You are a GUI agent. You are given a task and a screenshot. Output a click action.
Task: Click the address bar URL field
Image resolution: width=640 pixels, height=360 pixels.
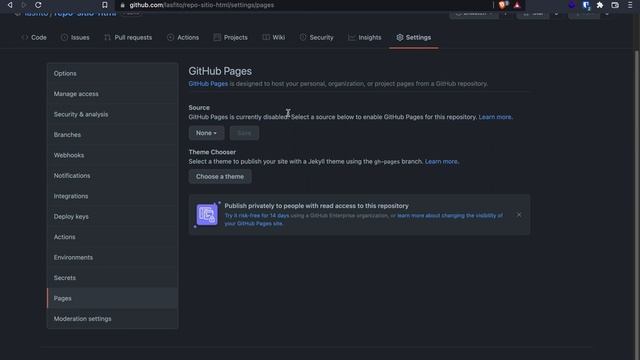pos(304,5)
